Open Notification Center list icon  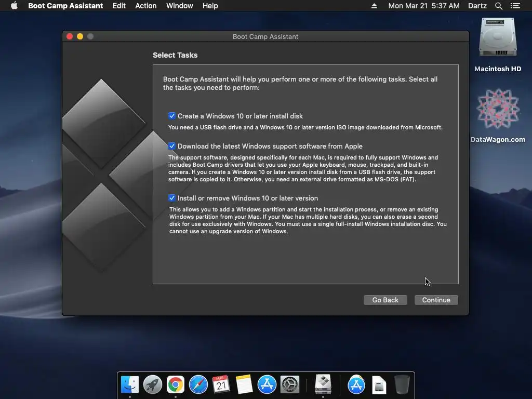[515, 6]
